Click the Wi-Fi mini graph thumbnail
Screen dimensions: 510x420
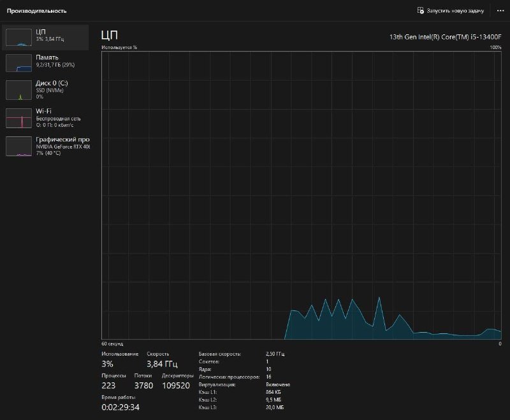pyautogui.click(x=18, y=118)
